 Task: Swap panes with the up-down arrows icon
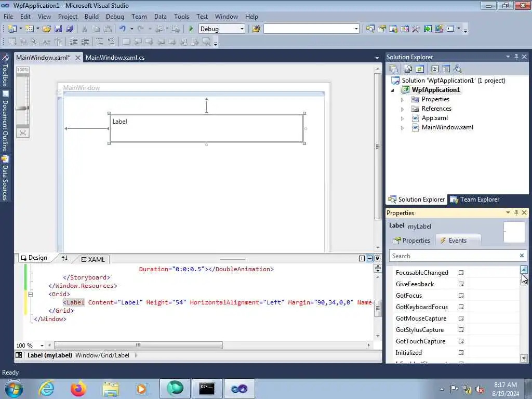pyautogui.click(x=64, y=259)
